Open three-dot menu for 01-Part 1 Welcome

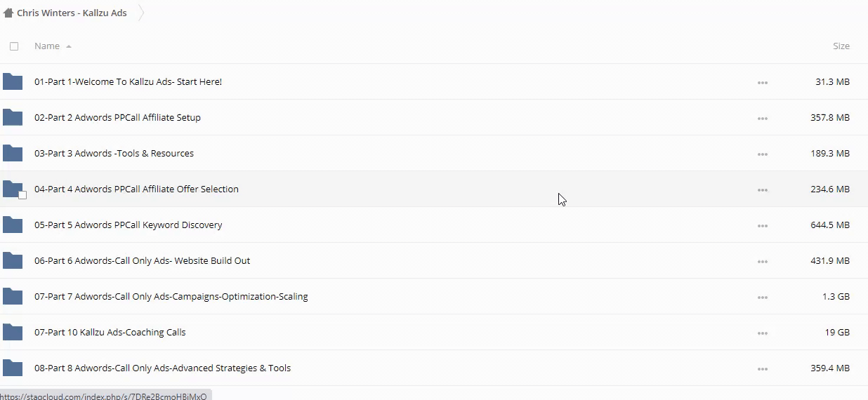click(762, 83)
